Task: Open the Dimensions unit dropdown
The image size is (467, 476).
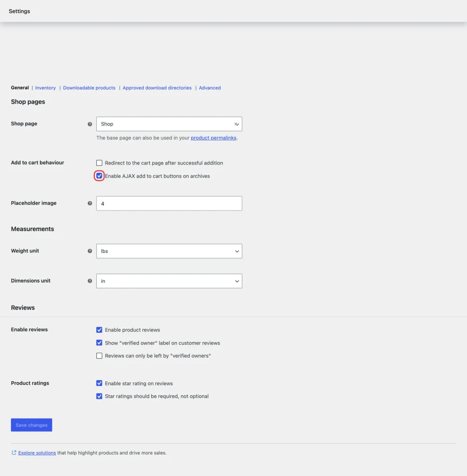Action: (169, 281)
